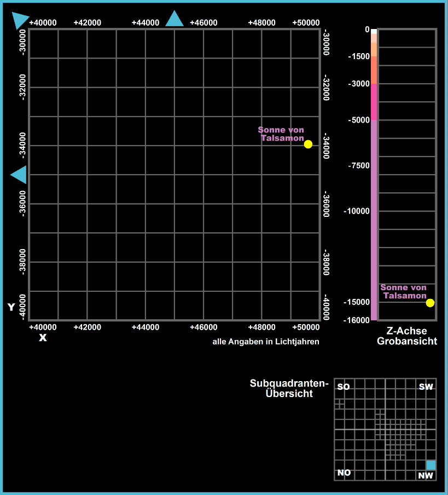448x495 pixels.
Task: Click the highlighted blue subquadrant square
Action: click(x=431, y=465)
